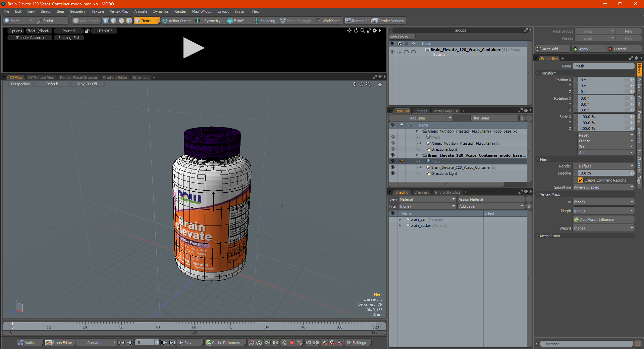Click Add Morph Influence button
The height and width of the screenshot is (349, 644).
click(603, 219)
